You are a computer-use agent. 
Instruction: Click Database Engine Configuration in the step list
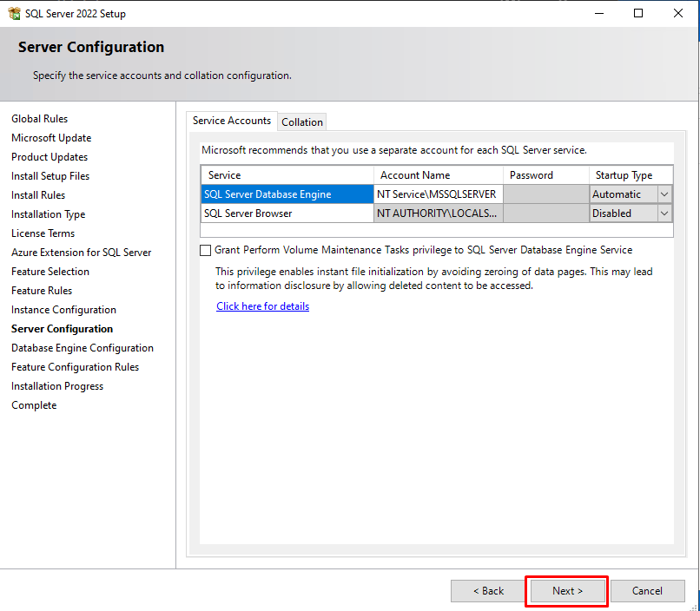83,348
